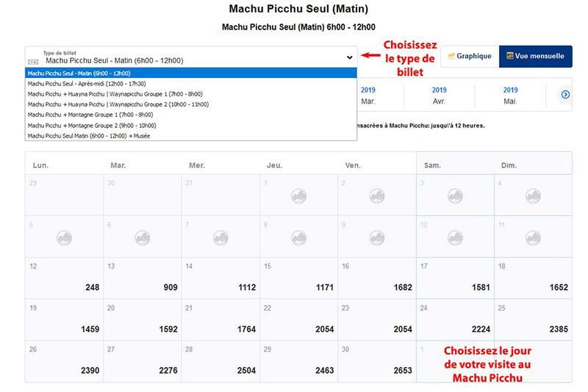Select day 25 showing 2385
588x392 pixels.
pos(534,320)
